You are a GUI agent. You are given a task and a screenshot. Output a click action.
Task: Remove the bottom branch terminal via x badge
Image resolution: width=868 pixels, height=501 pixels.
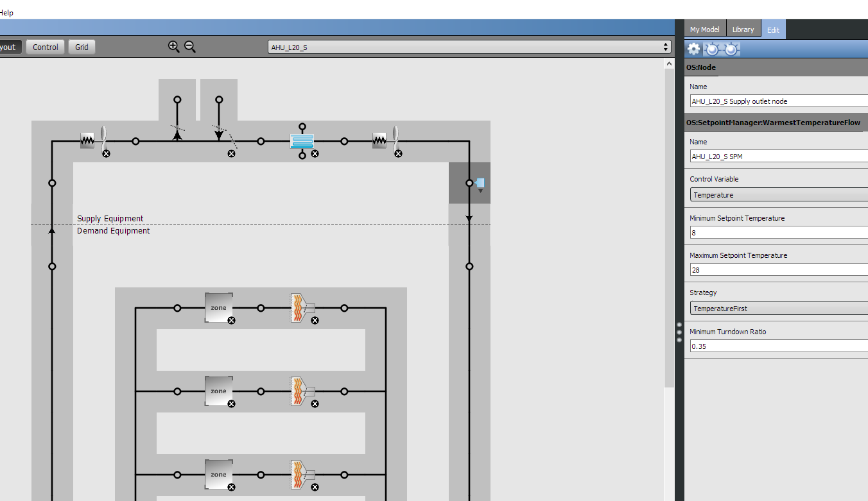pos(315,487)
